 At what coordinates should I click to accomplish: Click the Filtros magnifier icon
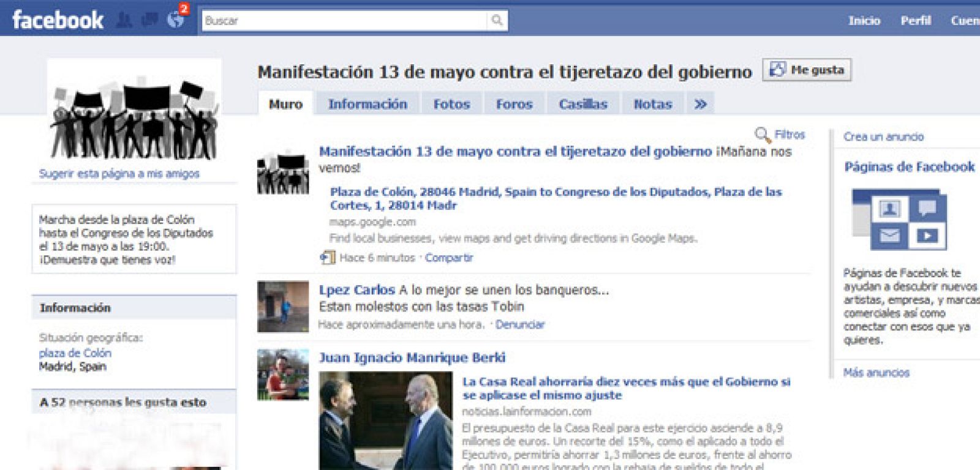[762, 135]
